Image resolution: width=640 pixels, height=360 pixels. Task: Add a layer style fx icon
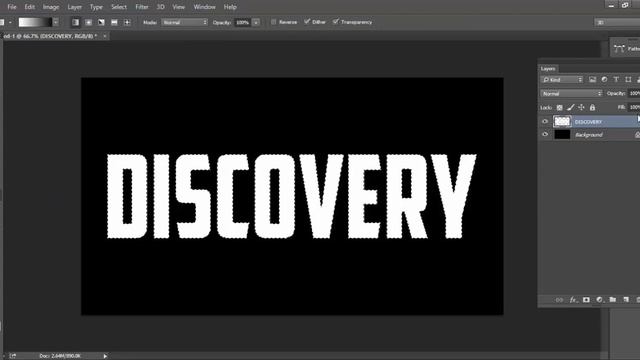(573, 300)
